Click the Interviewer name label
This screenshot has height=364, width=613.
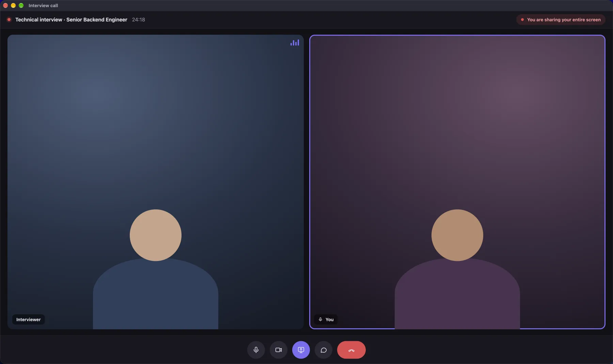29,319
